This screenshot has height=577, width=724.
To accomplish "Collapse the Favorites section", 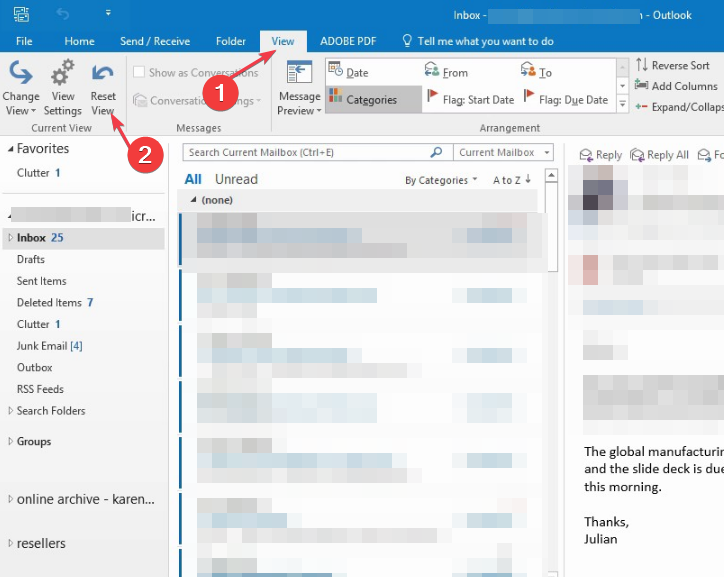I will (x=11, y=149).
